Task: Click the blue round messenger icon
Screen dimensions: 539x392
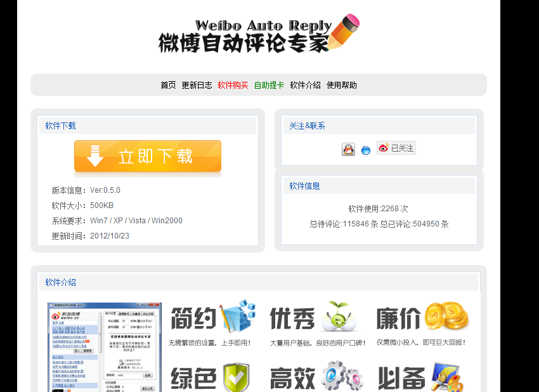Action: tap(366, 150)
